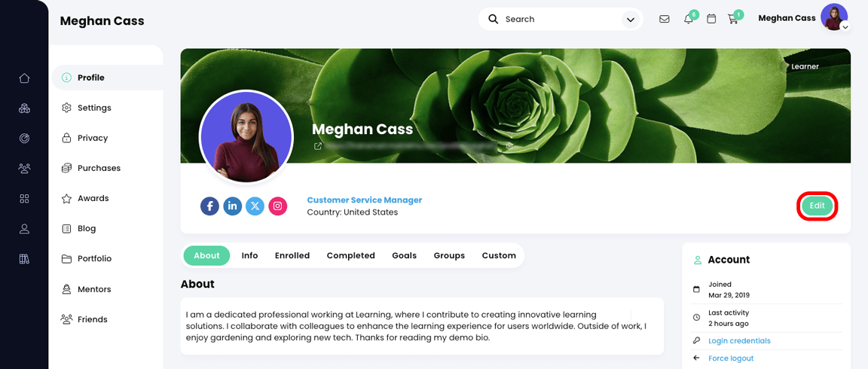Switch to the Info tab
Viewport: 868px width, 369px height.
(x=249, y=255)
